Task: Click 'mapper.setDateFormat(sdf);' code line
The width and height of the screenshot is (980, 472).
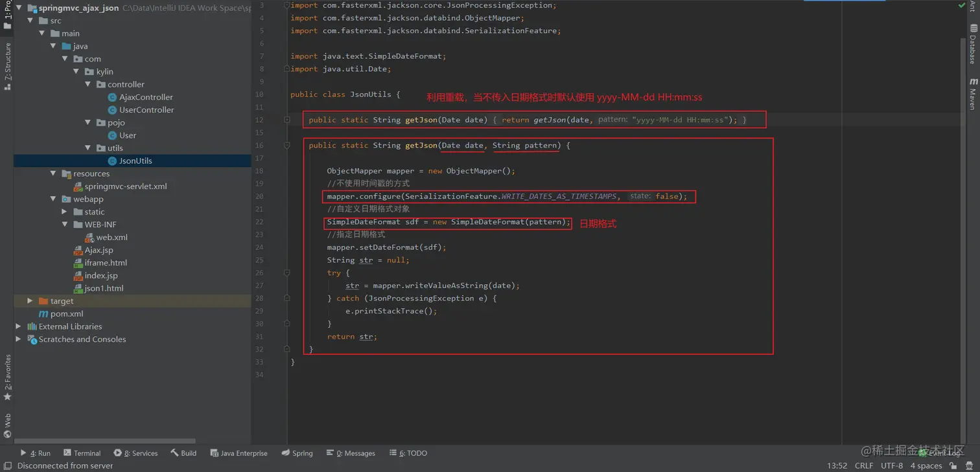Action: [x=386, y=247]
